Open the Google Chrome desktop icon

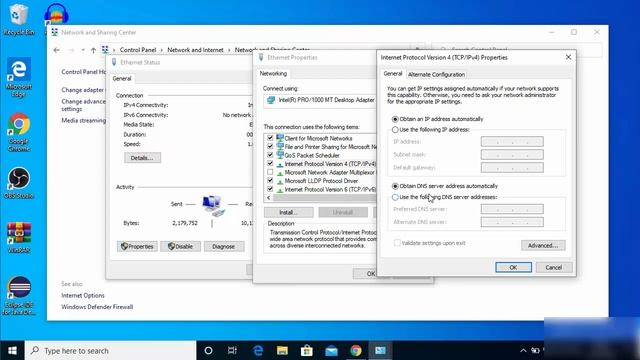pyautogui.click(x=18, y=133)
